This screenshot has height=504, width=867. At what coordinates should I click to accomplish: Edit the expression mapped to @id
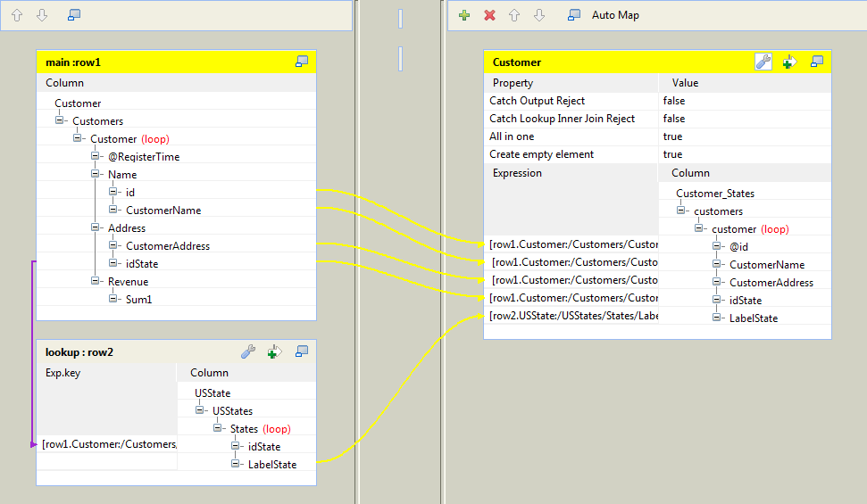pos(571,244)
